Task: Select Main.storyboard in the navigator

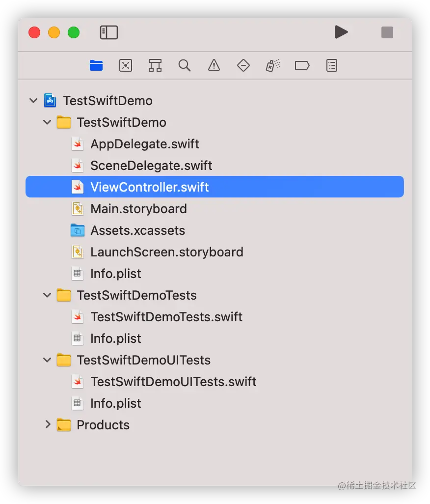Action: pyautogui.click(x=138, y=209)
